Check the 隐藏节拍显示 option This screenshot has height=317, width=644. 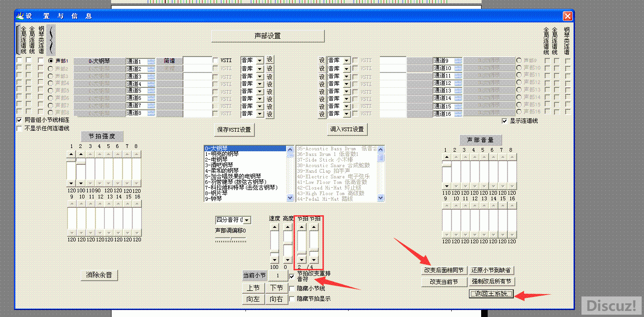coord(292,298)
